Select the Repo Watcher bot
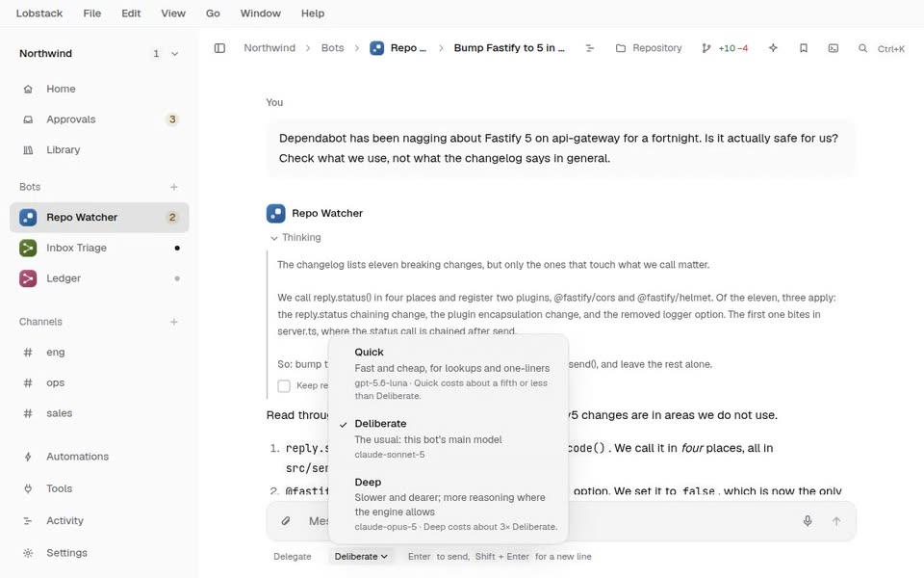Screen dimensions: 924x578 (x=99, y=217)
